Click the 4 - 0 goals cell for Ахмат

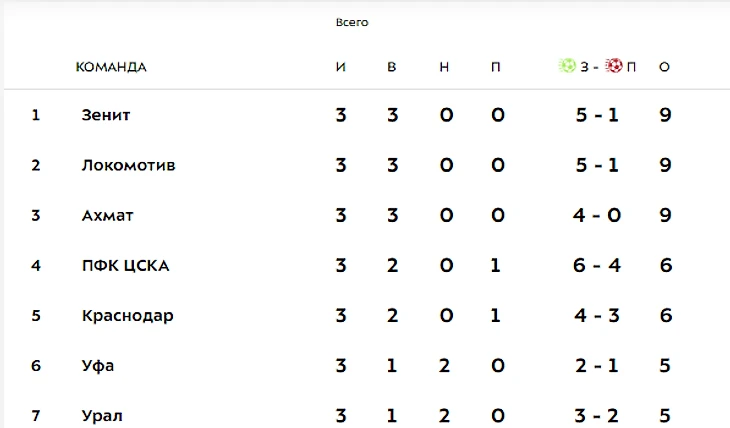597,215
